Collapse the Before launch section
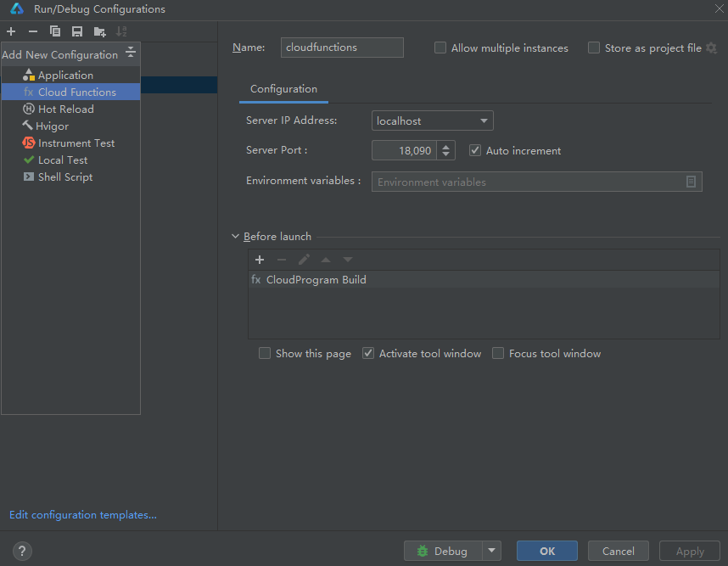 [x=236, y=237]
